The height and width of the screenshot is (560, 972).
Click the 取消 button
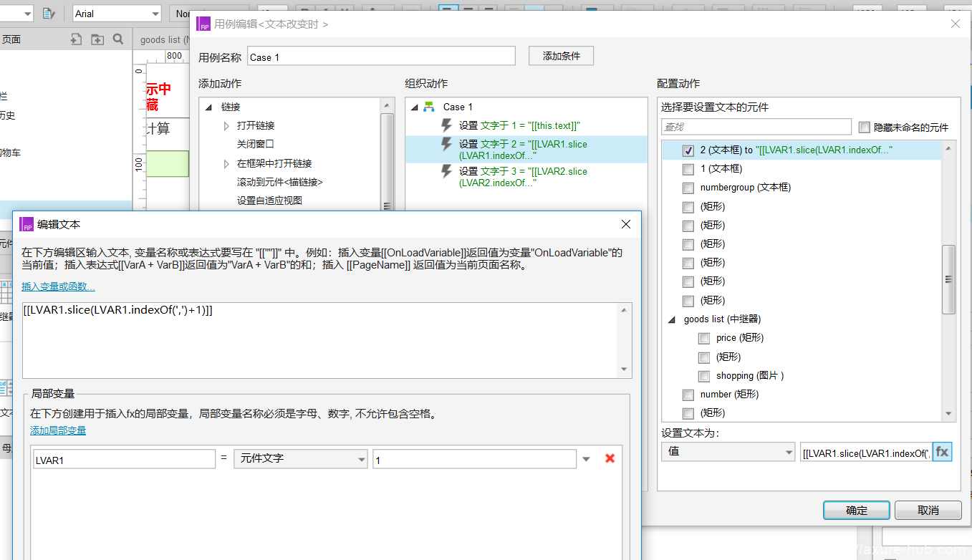[928, 511]
